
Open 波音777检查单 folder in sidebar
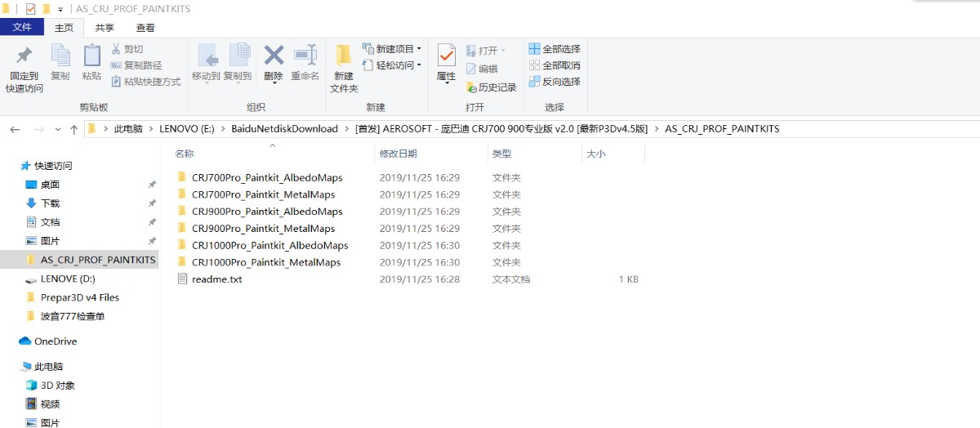coord(73,316)
